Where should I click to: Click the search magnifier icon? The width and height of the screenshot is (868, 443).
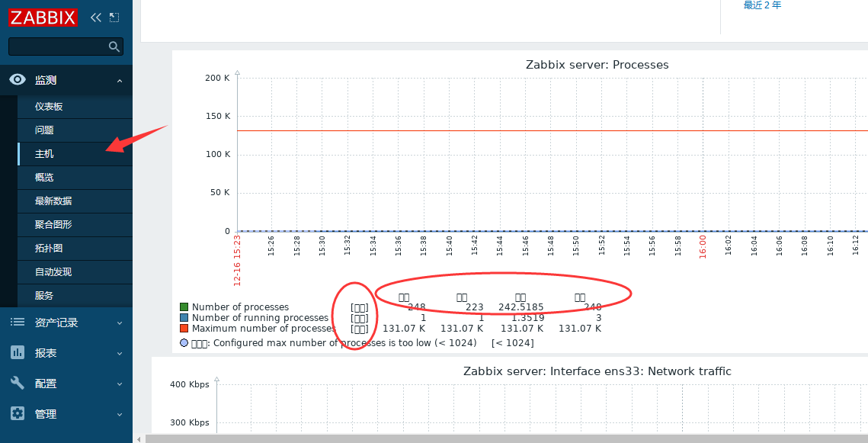(x=114, y=47)
